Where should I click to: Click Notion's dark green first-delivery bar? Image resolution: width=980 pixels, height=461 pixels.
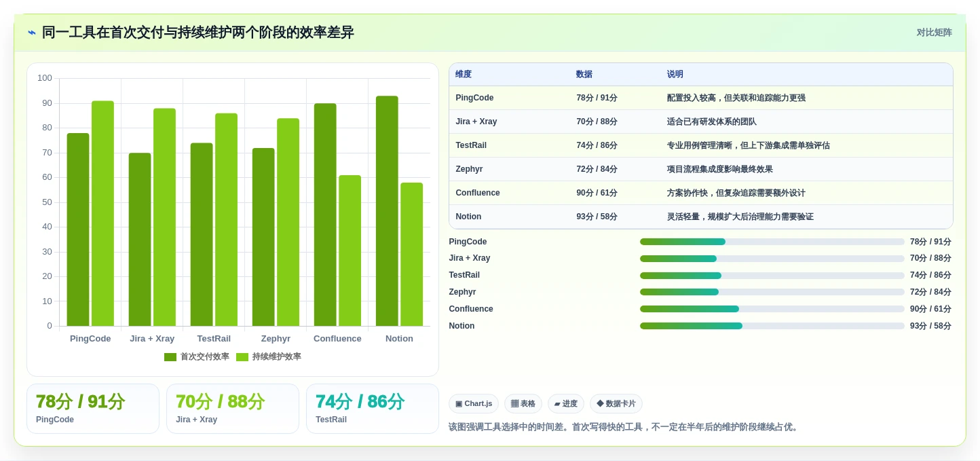(387, 211)
